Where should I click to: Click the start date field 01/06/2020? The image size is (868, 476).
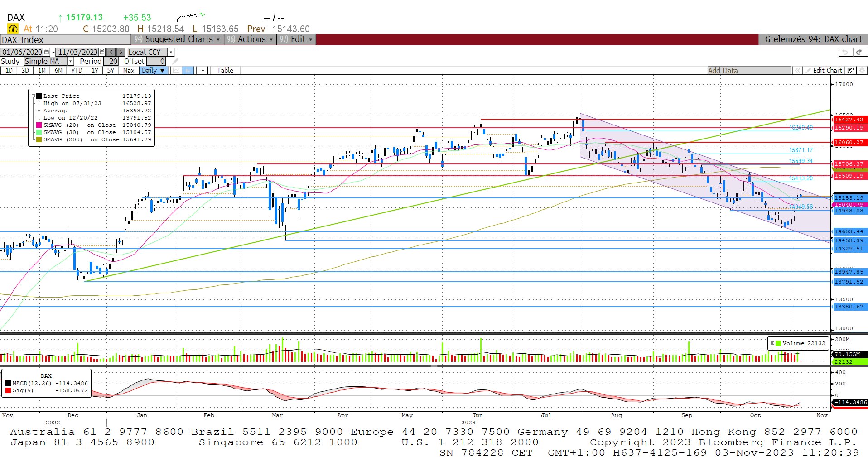pos(22,52)
